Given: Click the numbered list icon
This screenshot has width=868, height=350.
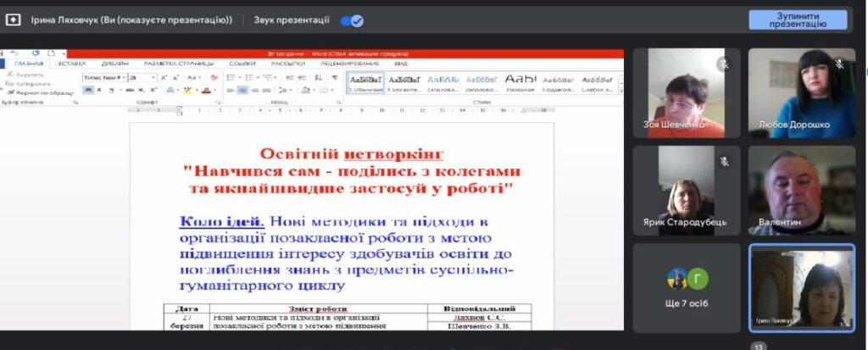Looking at the screenshot, I should (x=250, y=77).
